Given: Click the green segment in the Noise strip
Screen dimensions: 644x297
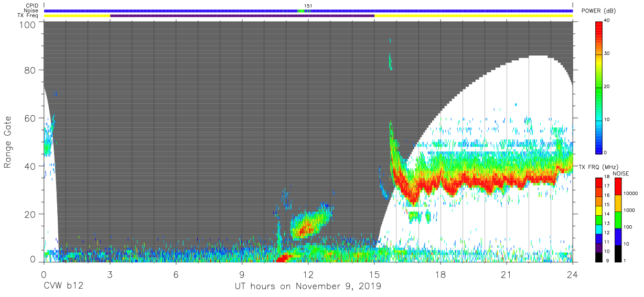Looking at the screenshot, I should [302, 11].
